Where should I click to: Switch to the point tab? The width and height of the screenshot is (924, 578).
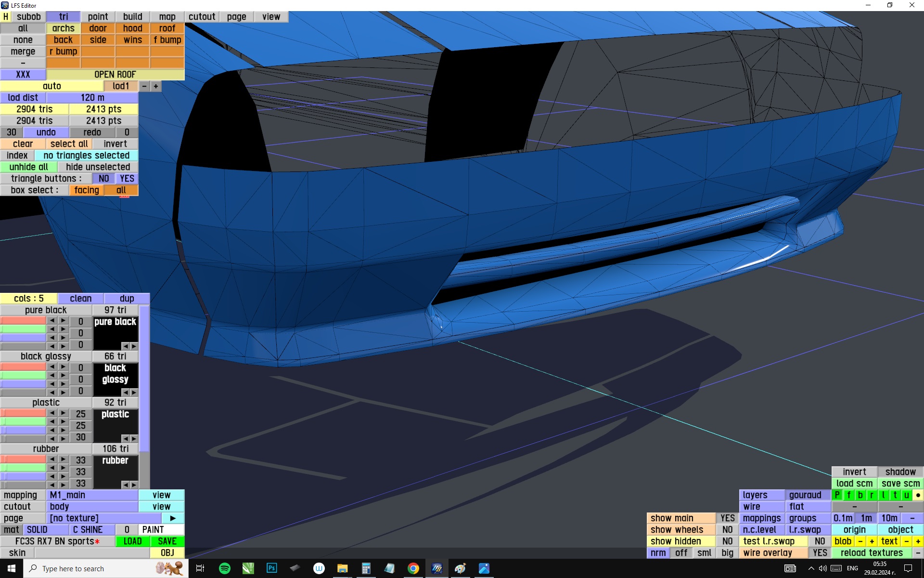tap(98, 17)
